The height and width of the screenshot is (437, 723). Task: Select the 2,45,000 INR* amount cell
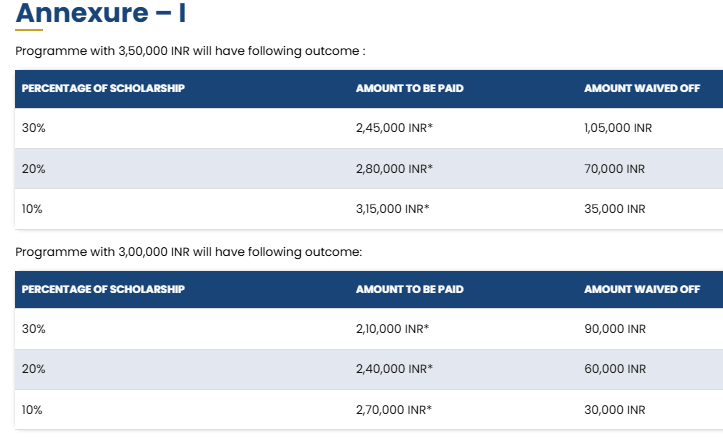(x=394, y=128)
